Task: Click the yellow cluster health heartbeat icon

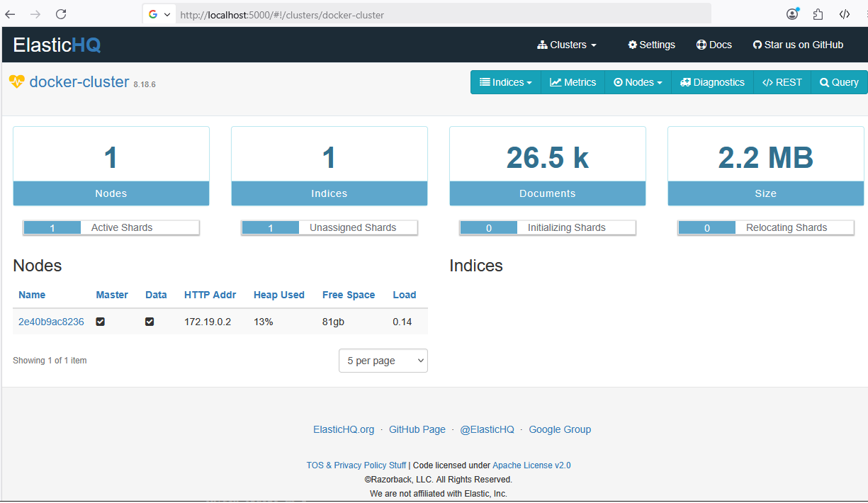Action: 16,81
